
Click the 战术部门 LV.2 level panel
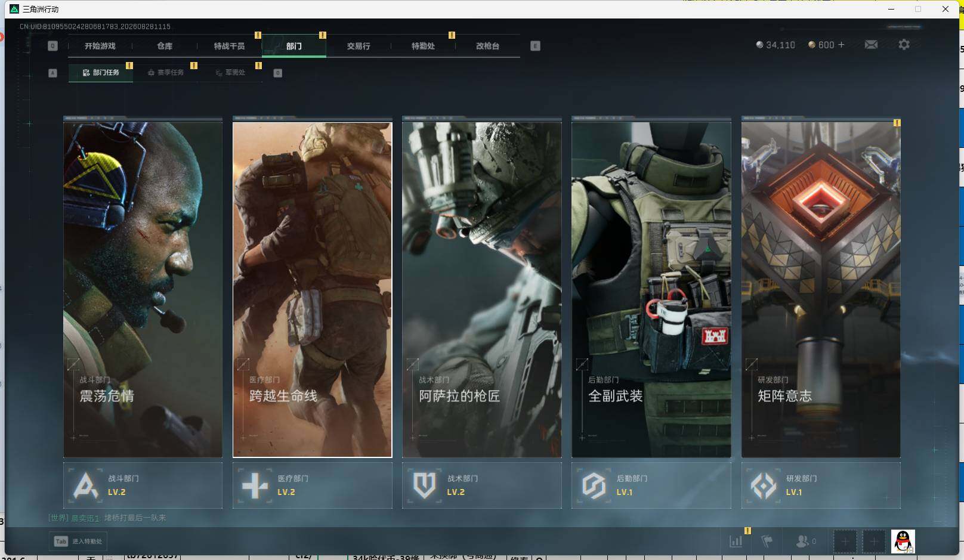[x=481, y=485]
